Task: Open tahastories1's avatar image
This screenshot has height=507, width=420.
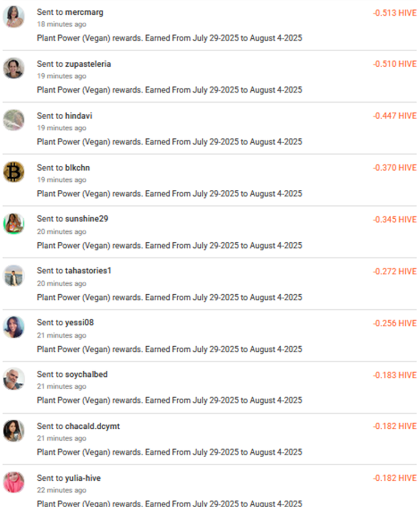Action: tap(14, 276)
